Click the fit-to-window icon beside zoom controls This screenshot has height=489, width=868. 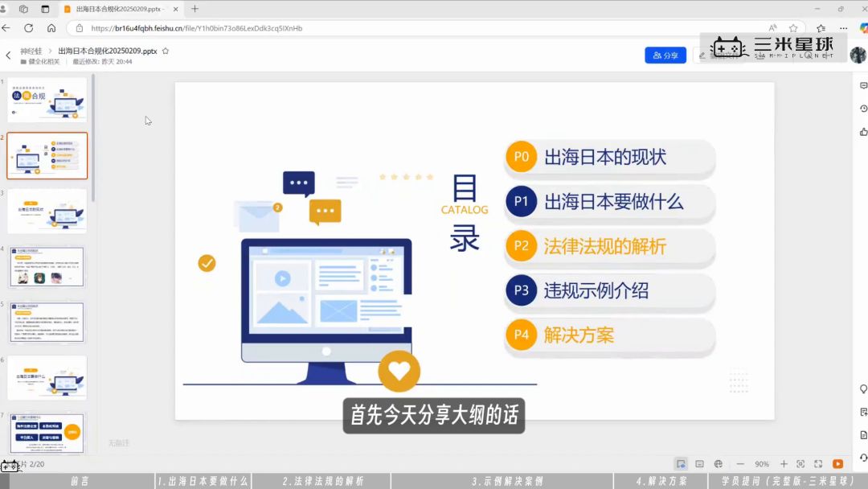800,464
